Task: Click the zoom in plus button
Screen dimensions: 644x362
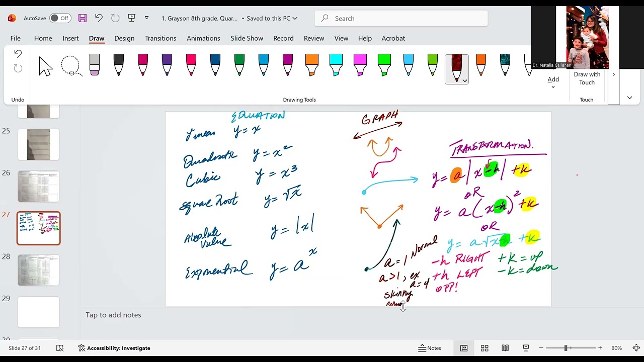Action: (600, 348)
